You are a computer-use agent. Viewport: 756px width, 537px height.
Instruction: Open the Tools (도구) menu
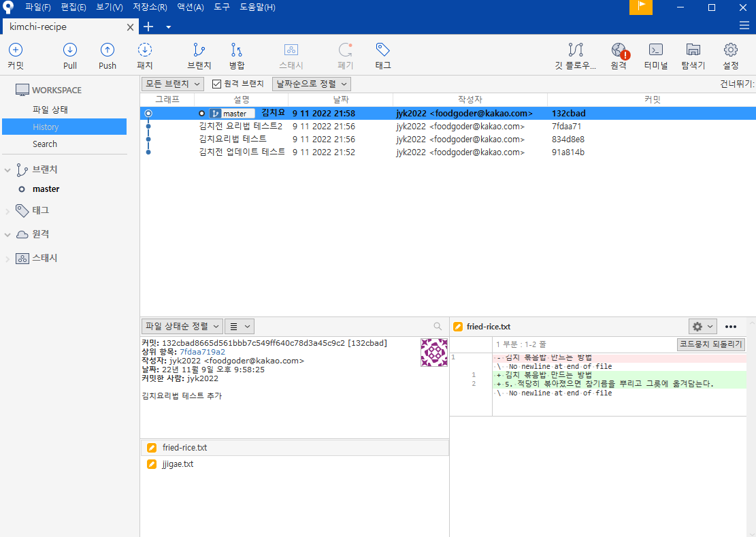point(222,7)
